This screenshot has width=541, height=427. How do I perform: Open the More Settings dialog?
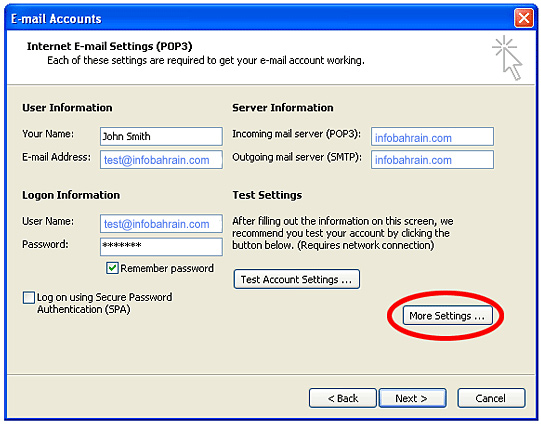click(x=447, y=315)
